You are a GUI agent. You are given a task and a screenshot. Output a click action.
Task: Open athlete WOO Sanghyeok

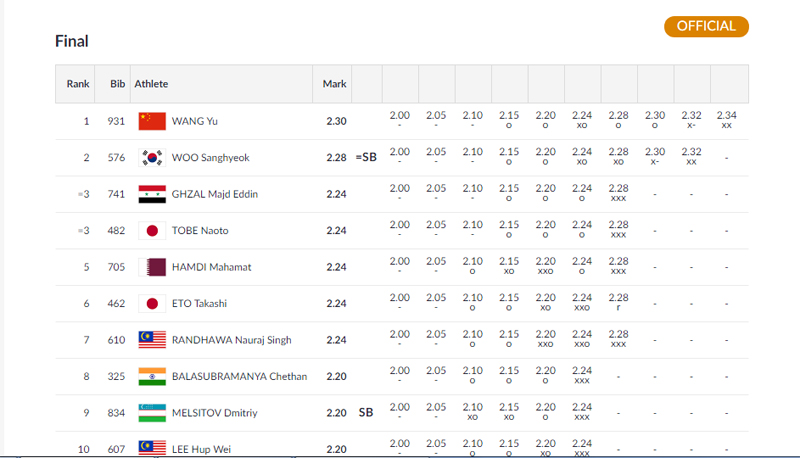[x=210, y=158]
